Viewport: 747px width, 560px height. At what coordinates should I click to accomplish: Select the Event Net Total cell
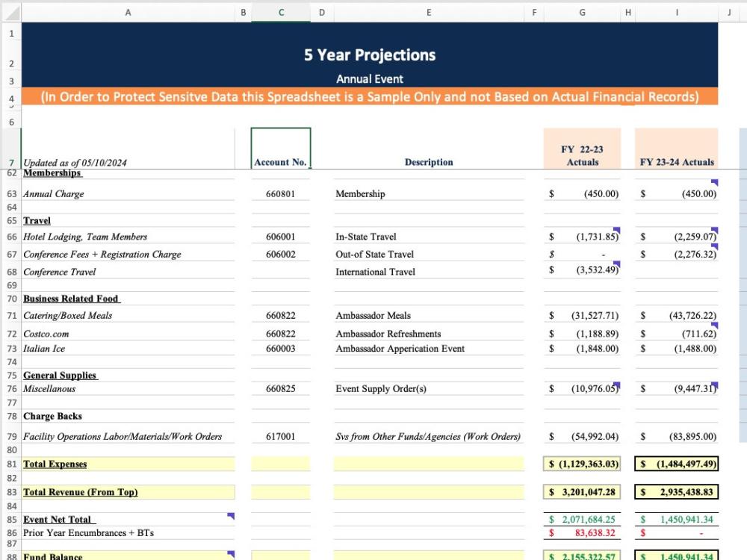pyautogui.click(x=128, y=520)
